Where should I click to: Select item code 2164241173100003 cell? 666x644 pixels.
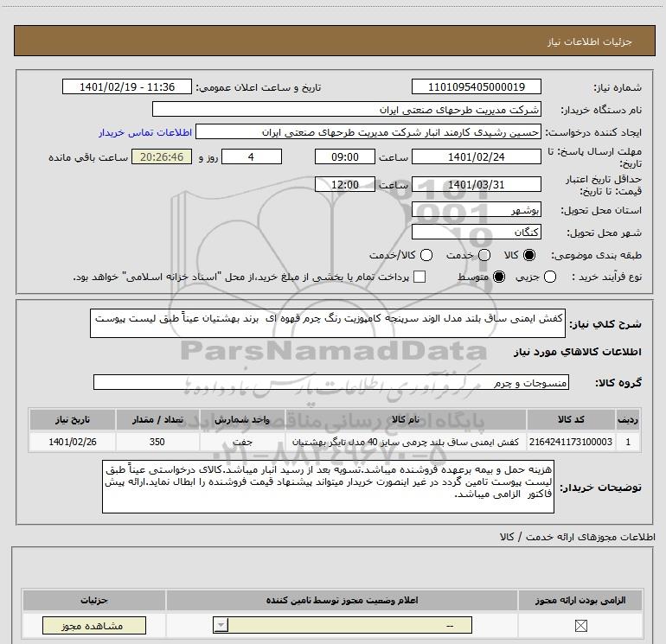tap(571, 442)
